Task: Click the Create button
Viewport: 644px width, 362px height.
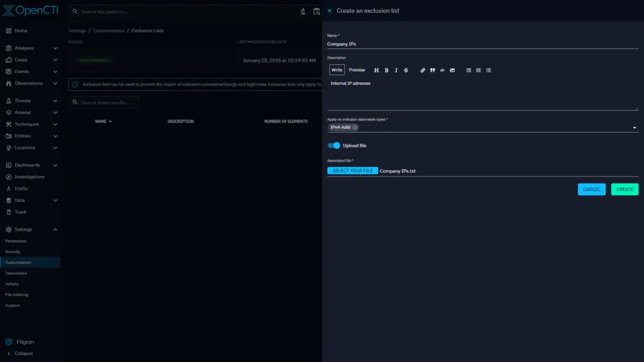Action: pyautogui.click(x=624, y=189)
